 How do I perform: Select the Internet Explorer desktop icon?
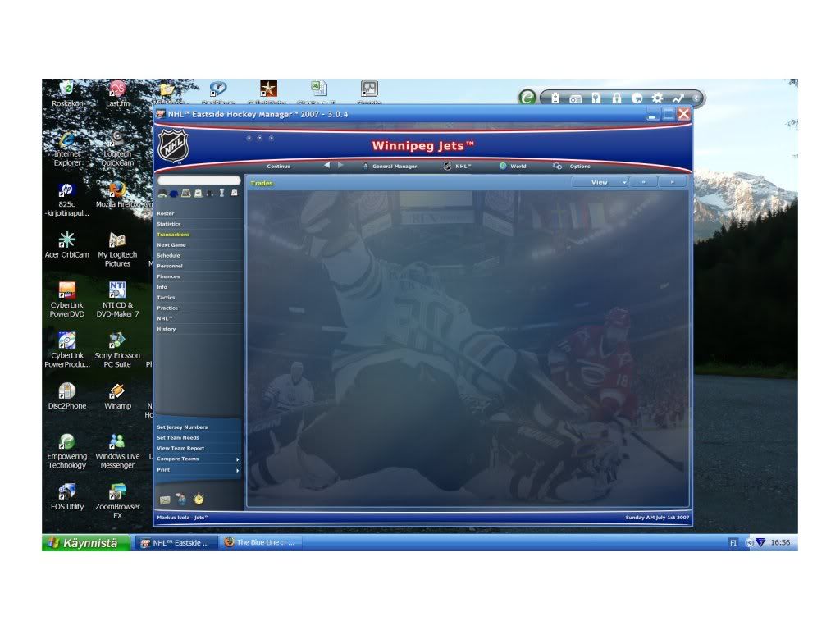[67, 149]
